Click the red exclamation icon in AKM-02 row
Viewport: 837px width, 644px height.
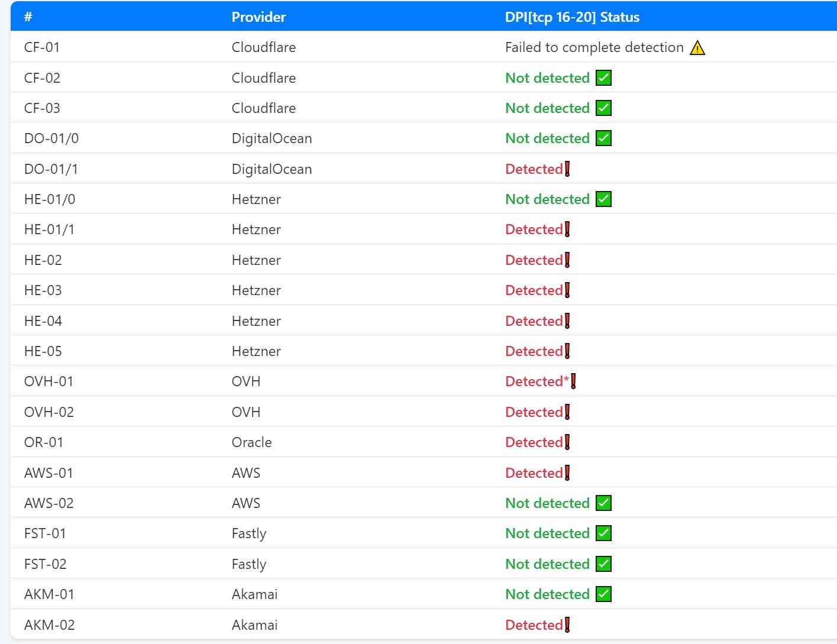tap(567, 625)
